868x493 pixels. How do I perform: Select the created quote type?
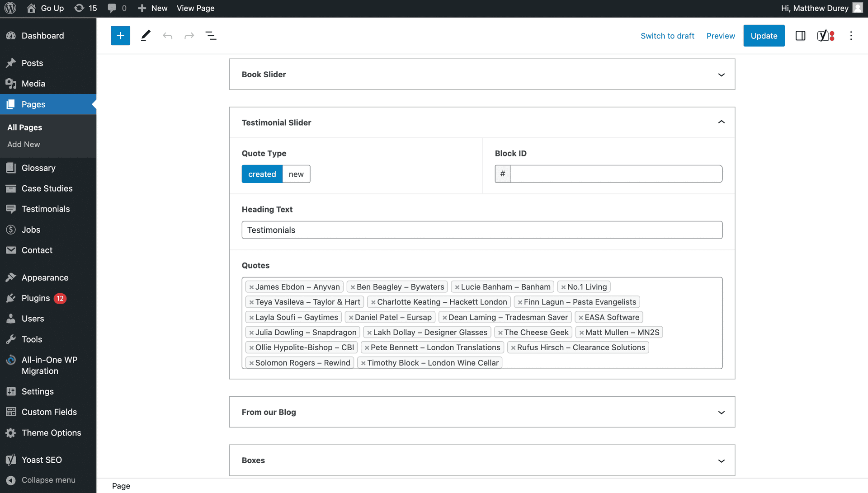(262, 174)
